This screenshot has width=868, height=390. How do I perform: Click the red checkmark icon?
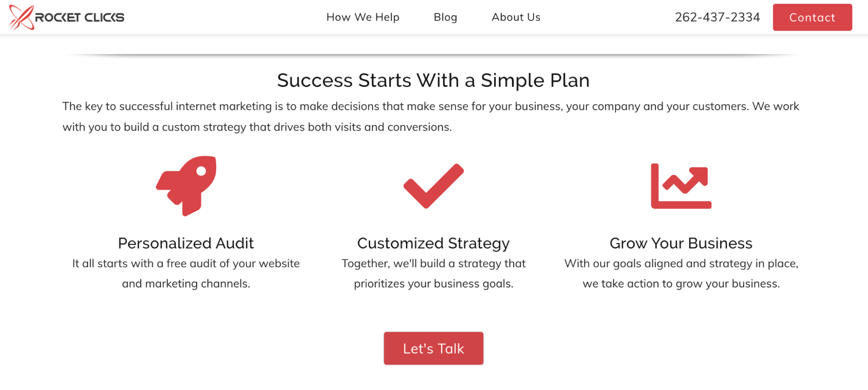tap(433, 186)
